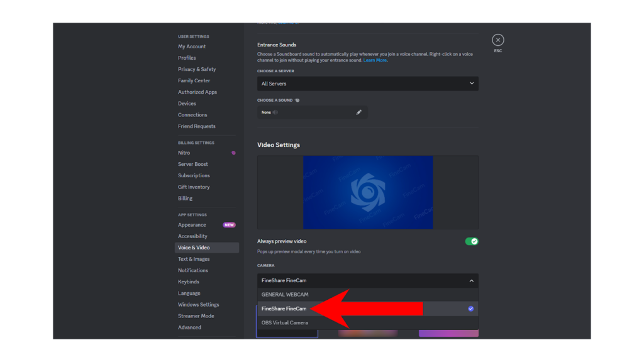Click the NEW badge beside Appearance
Image resolution: width=644 pixels, height=362 pixels.
229,225
